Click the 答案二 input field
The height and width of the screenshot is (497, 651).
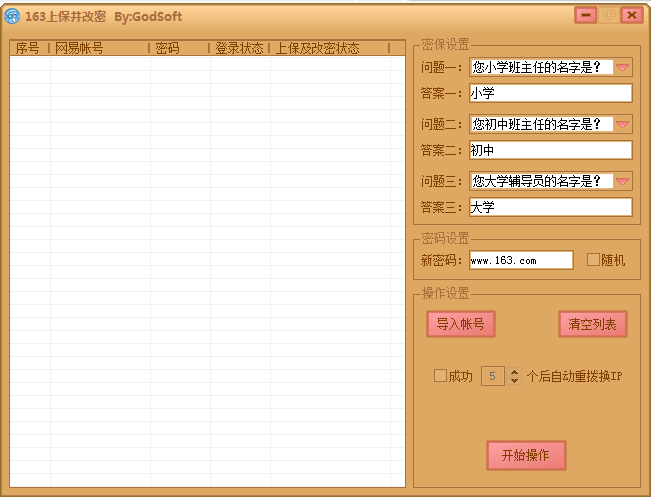[551, 150]
